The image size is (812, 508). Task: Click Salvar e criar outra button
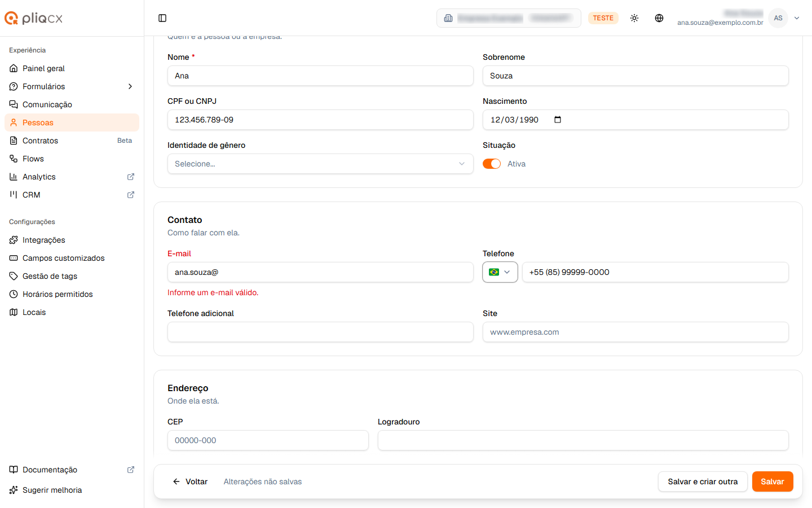pos(703,481)
